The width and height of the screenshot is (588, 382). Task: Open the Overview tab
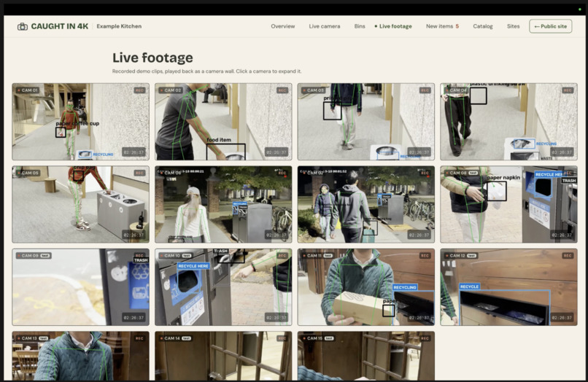283,26
